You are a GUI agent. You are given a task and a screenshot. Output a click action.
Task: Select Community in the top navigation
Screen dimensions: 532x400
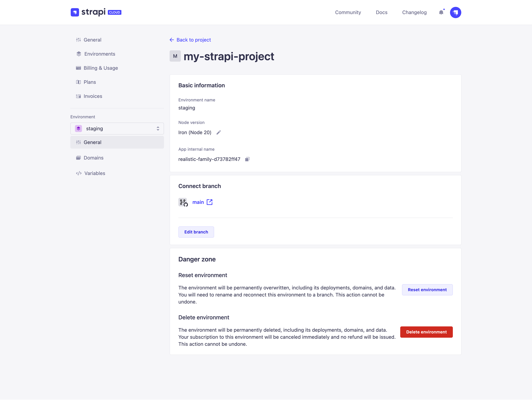point(348,12)
